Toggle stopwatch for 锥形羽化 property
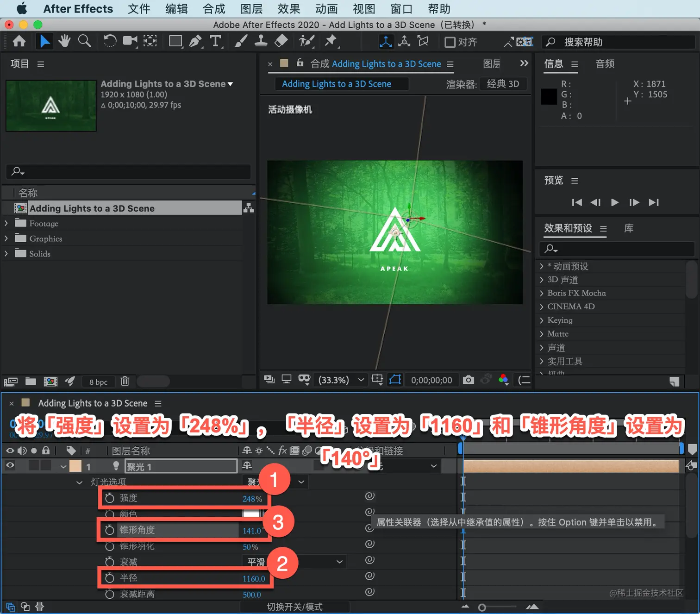The width and height of the screenshot is (700, 614). (x=110, y=546)
